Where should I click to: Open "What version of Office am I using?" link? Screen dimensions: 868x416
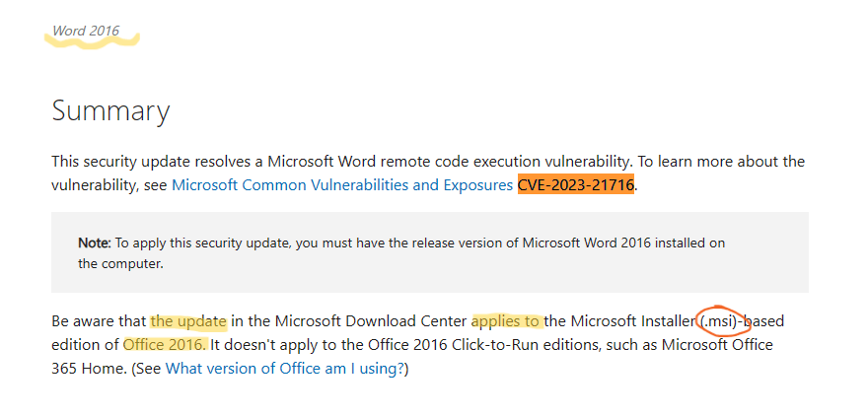[284, 369]
